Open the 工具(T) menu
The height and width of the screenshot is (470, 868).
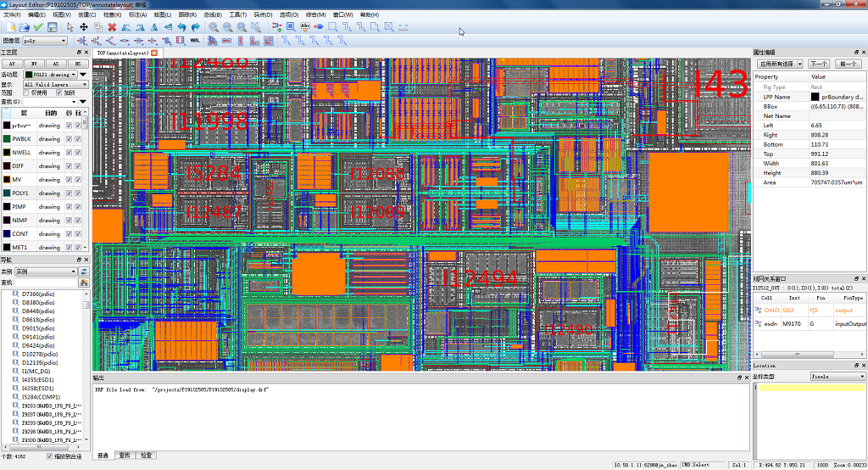pyautogui.click(x=238, y=15)
